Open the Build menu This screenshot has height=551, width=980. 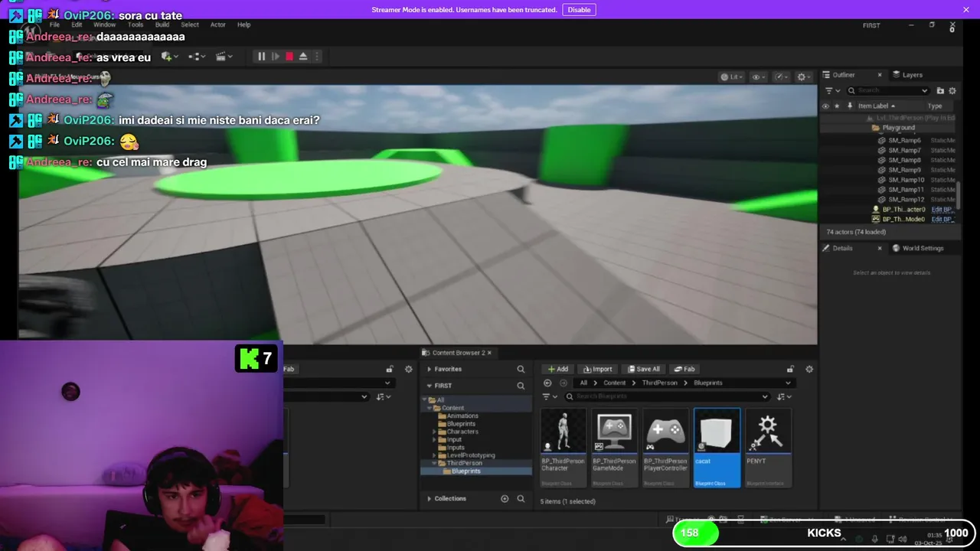[162, 24]
